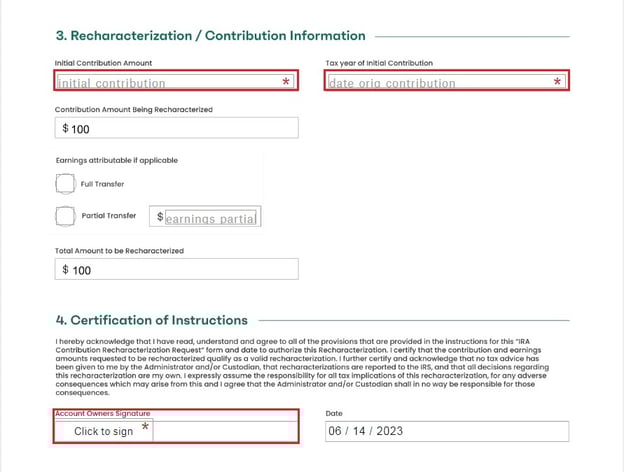The image size is (624, 472).
Task: Check the Partial Transfer checkbox
Action: (65, 216)
